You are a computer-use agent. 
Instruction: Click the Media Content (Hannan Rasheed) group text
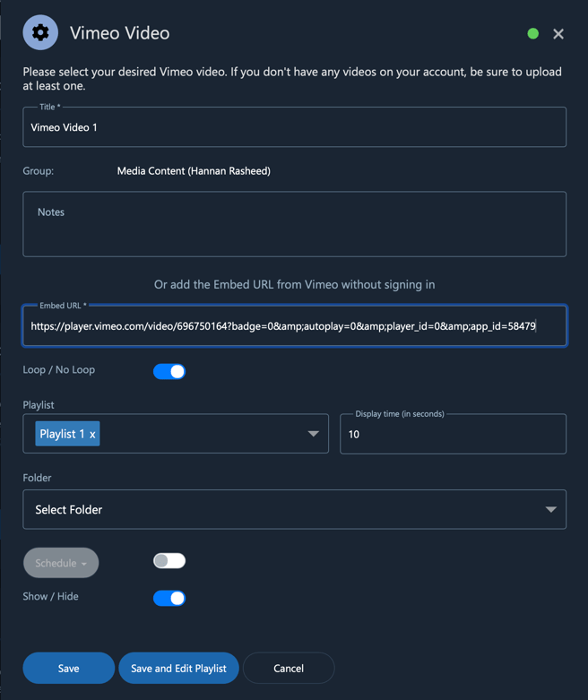tap(194, 171)
